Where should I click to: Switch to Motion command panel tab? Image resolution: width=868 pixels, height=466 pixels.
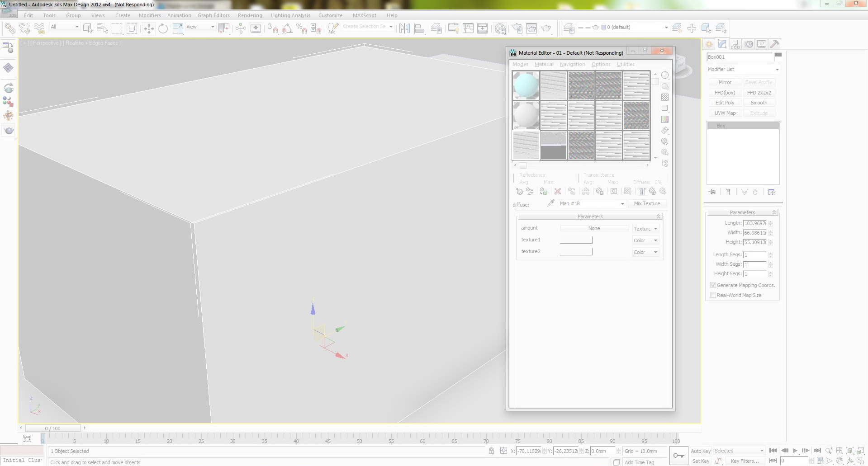[x=749, y=44]
